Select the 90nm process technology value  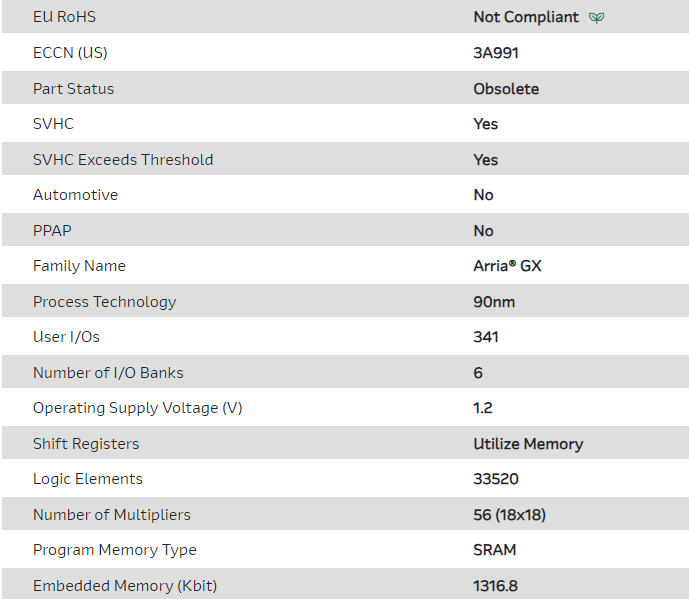(x=494, y=302)
